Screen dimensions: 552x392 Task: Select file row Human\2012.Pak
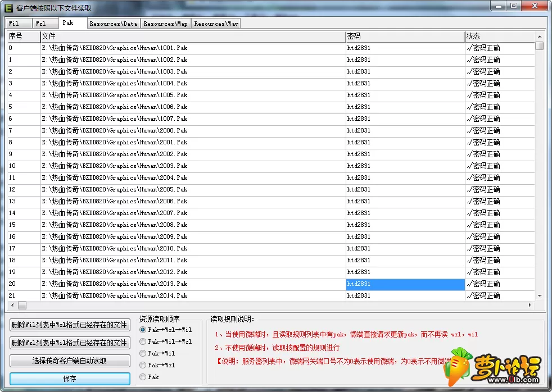click(x=271, y=272)
